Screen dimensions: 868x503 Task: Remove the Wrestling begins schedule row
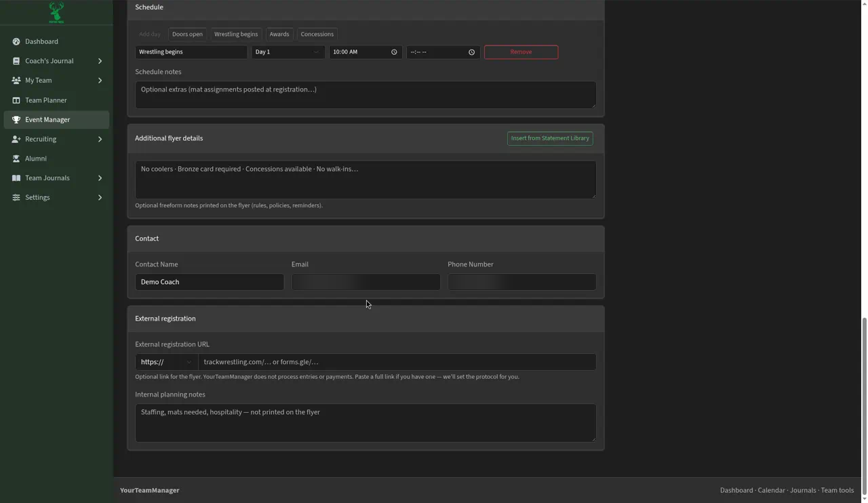click(521, 52)
